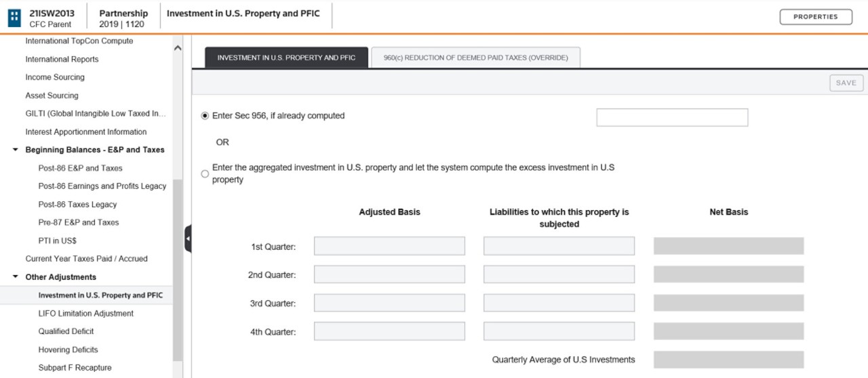Viewport: 868px width, 378px height.
Task: Collapse the Other Adjustments section
Action: tap(16, 277)
